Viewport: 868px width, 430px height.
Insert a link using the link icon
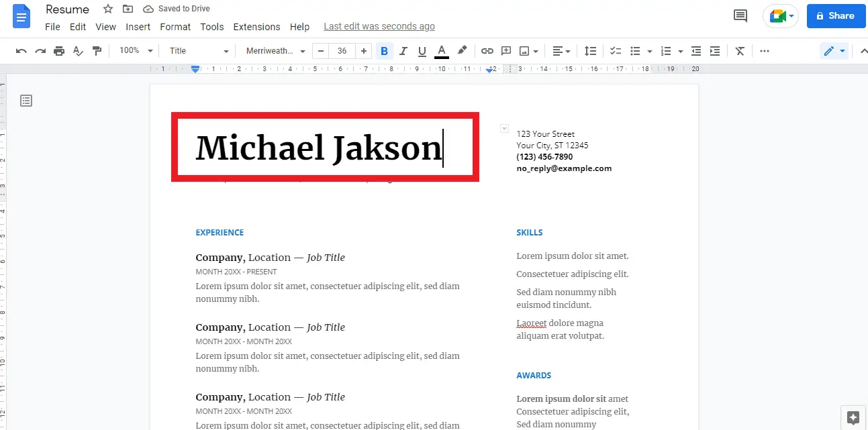(x=487, y=50)
